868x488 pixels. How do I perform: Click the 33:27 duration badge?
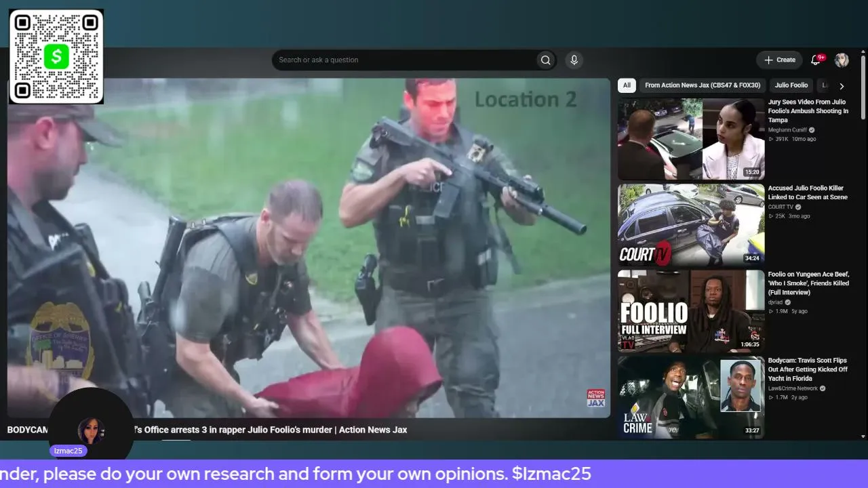752,430
